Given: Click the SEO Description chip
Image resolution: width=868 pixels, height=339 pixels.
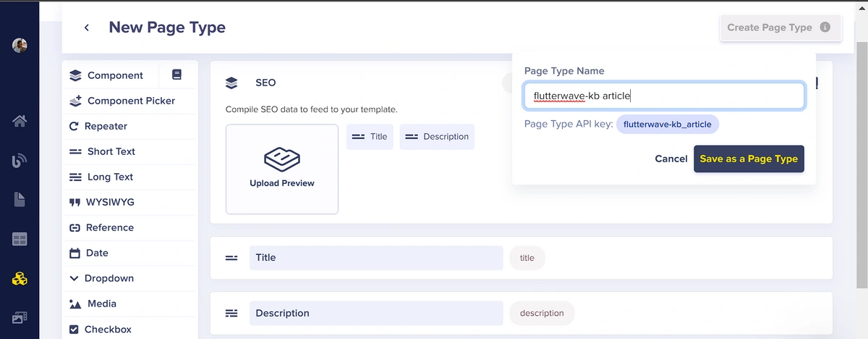Looking at the screenshot, I should tap(437, 136).
